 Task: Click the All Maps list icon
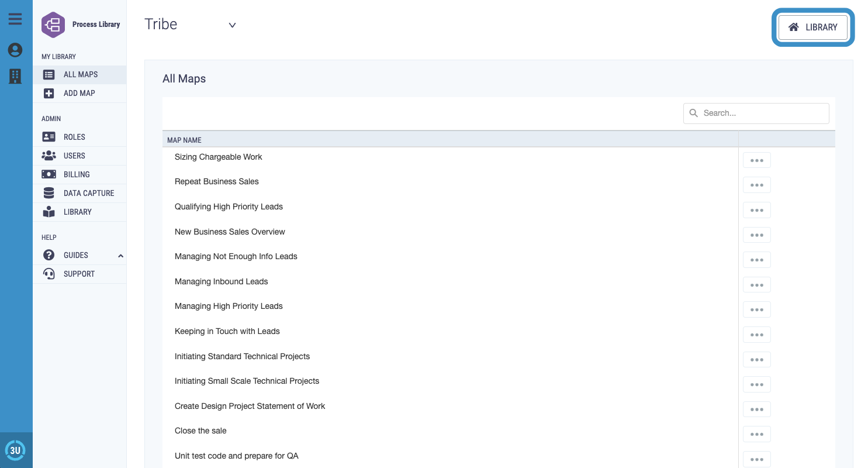click(x=49, y=75)
